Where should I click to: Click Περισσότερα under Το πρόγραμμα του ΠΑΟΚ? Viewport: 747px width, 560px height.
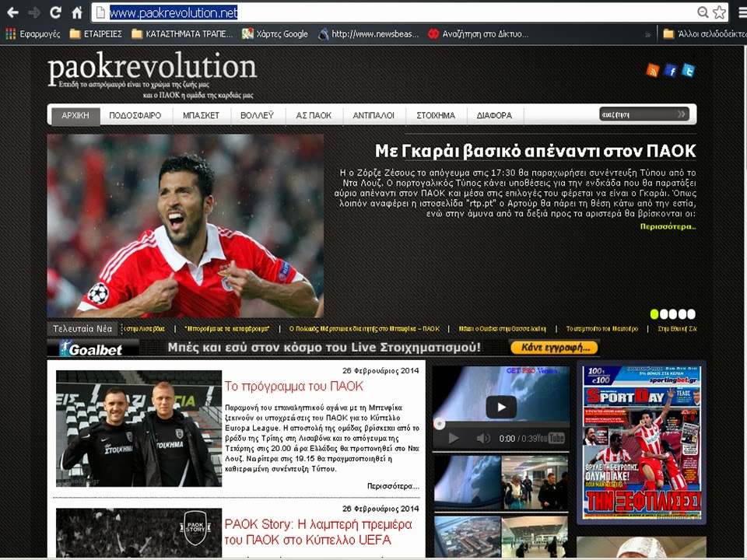coord(393,486)
